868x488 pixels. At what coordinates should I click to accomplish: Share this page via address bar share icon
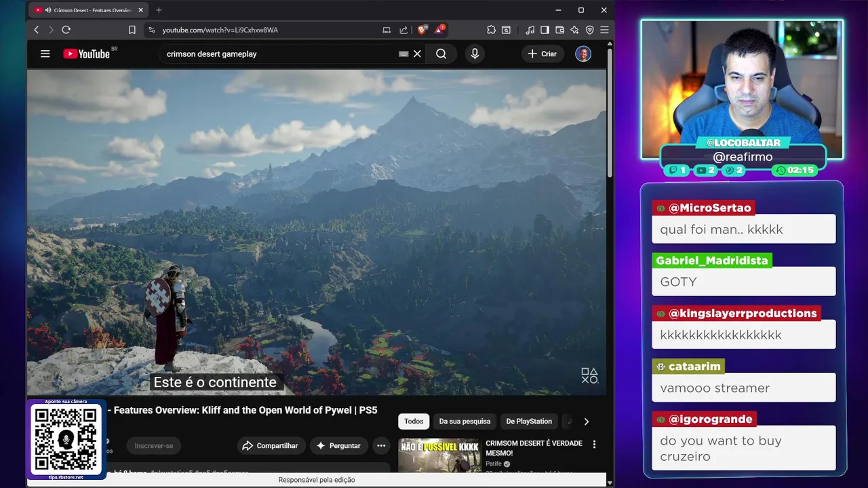click(x=403, y=30)
